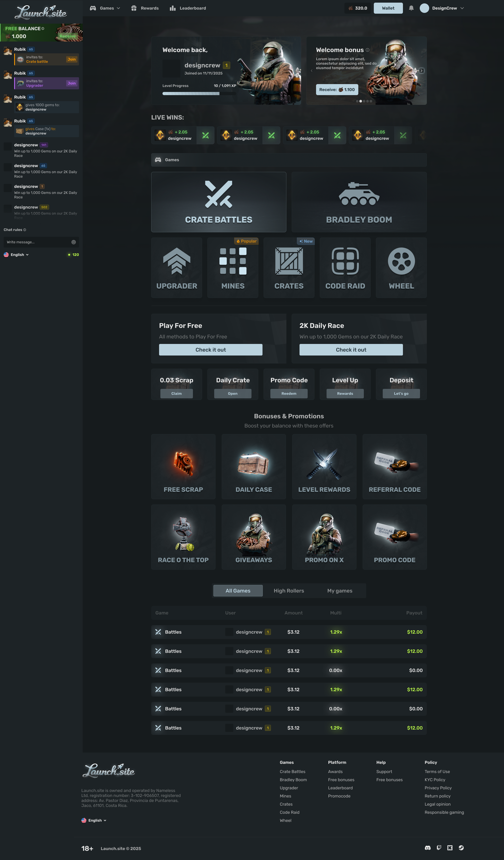Image resolution: width=504 pixels, height=860 pixels.
Task: Go to next welcome bonus slide
Action: click(x=422, y=71)
